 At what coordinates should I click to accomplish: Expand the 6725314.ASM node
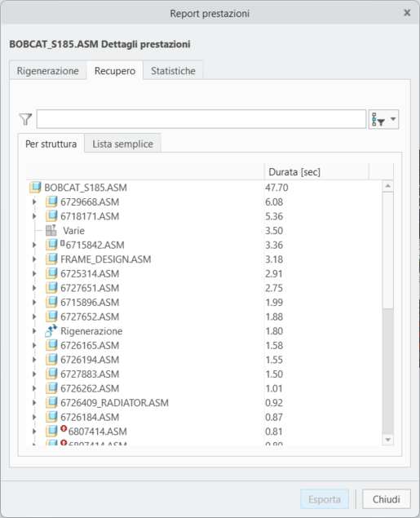point(34,273)
